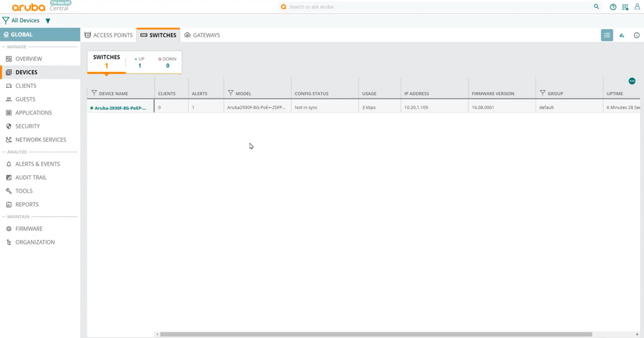Open Firmware in sidebar

point(40,229)
